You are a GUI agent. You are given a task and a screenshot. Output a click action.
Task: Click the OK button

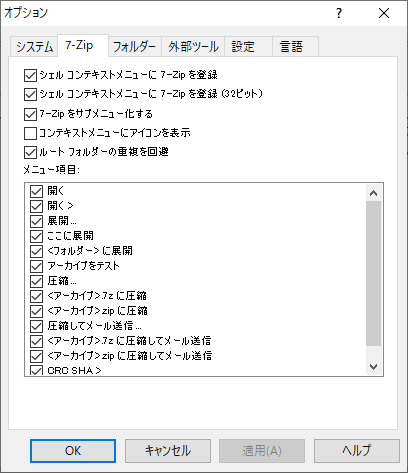click(x=73, y=451)
